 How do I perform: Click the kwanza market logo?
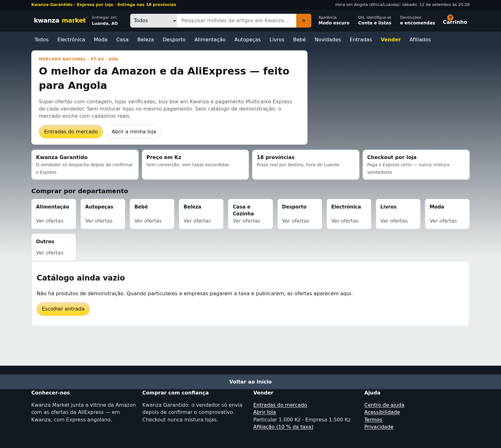(60, 20)
